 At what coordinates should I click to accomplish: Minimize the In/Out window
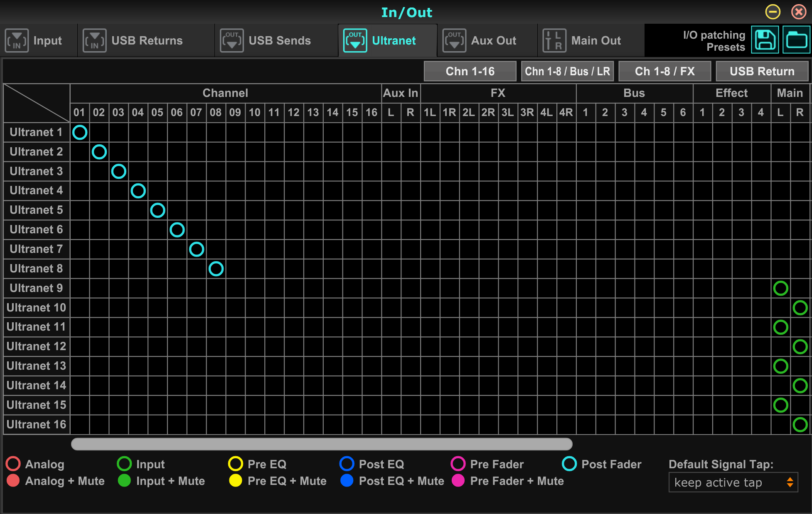point(773,12)
